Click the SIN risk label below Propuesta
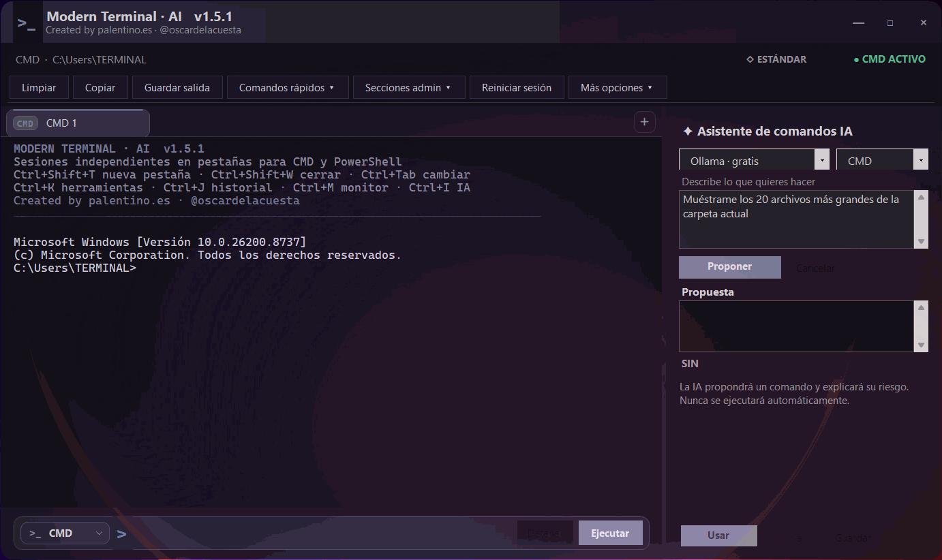Viewport: 942px width, 560px height. point(690,364)
